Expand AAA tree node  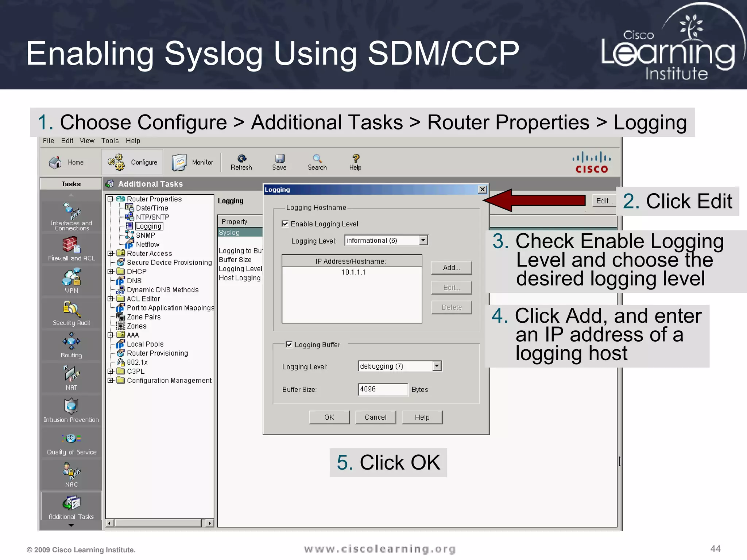[x=110, y=335]
